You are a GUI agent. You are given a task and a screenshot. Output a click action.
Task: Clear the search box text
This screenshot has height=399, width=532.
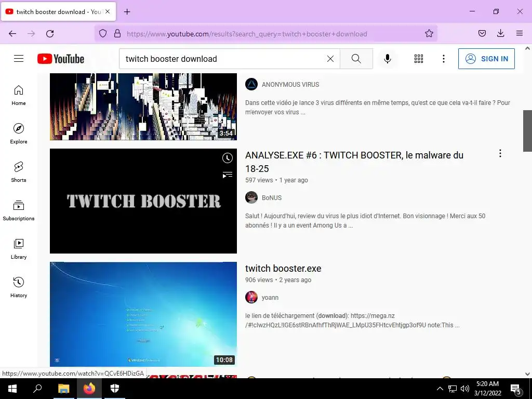(x=330, y=59)
